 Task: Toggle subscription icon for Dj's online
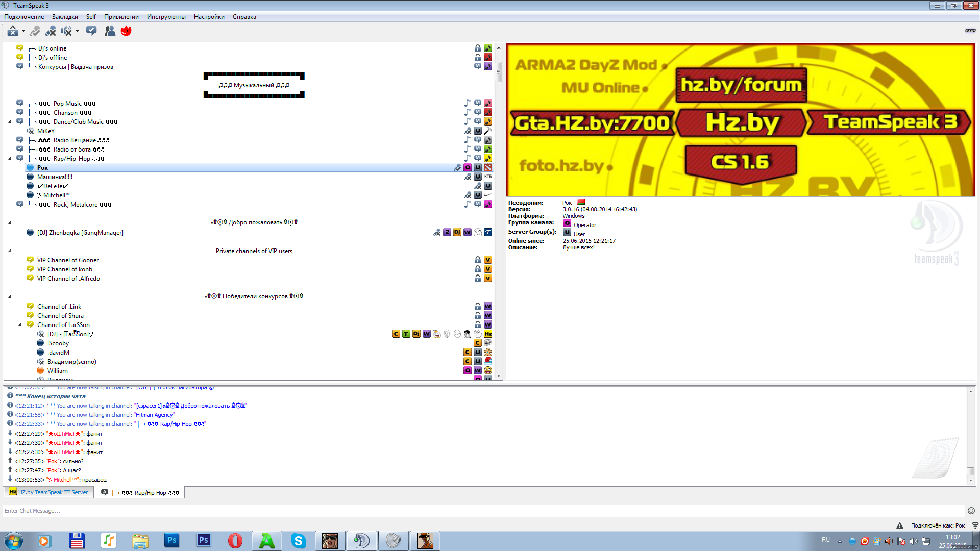20,48
